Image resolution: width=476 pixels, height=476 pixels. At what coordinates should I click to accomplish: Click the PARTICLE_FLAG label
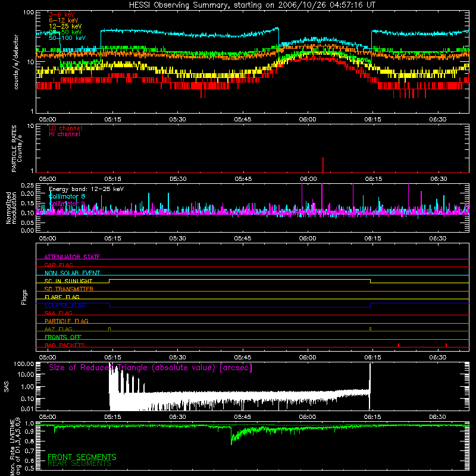67,321
